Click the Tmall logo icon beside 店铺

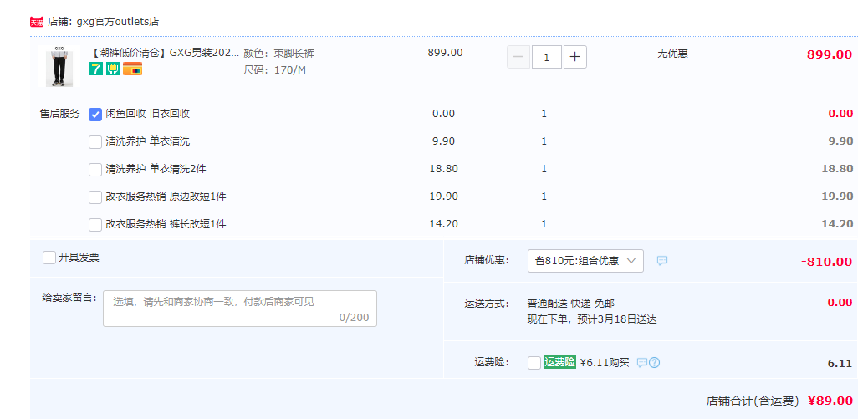(x=37, y=22)
